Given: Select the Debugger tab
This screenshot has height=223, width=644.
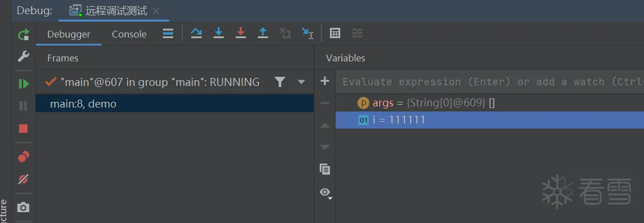Looking at the screenshot, I should tap(69, 34).
